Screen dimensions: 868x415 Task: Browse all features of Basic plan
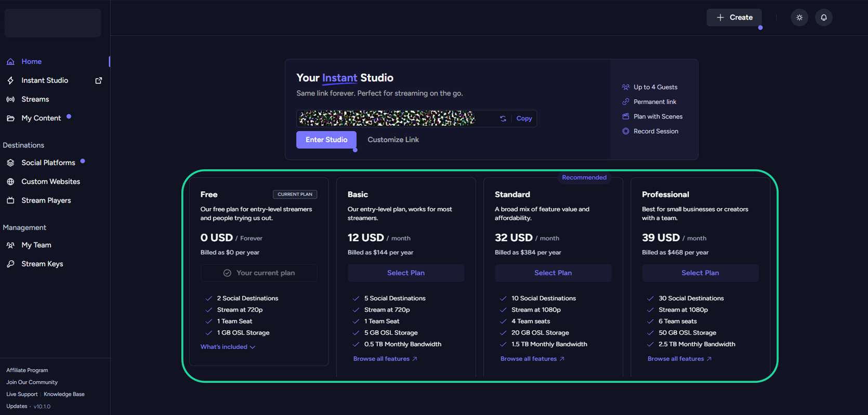point(385,359)
